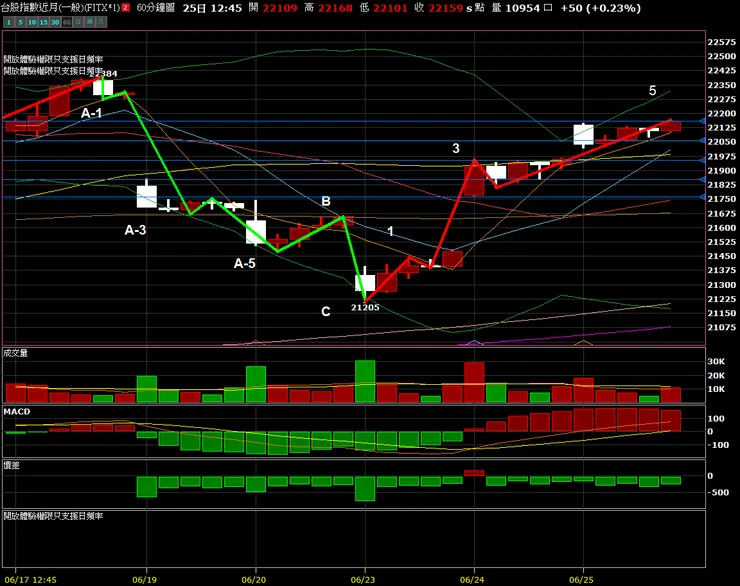Click the MACD indicator panel label
Image resolution: width=740 pixels, height=586 pixels.
click(17, 411)
